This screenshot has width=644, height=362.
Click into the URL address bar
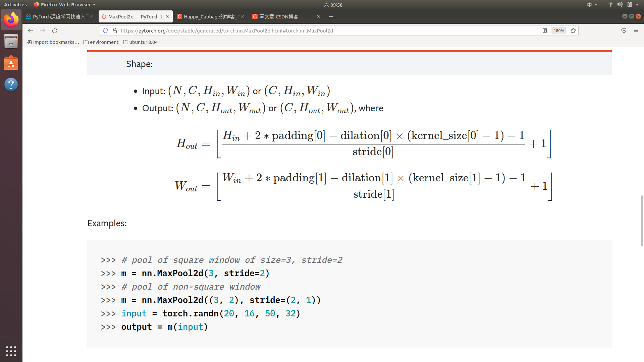pos(302,31)
